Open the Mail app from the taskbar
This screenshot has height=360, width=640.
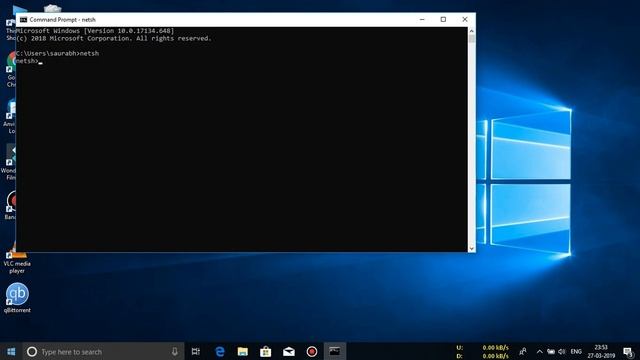289,351
